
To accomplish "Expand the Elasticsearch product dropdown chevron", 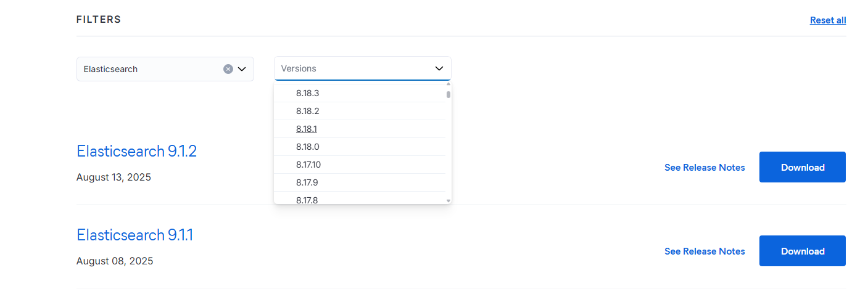I will 242,69.
